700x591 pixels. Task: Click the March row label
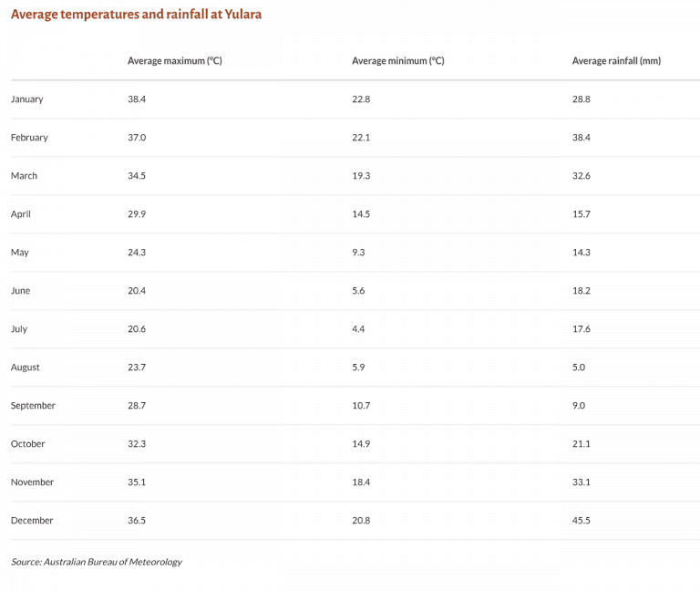25,176
